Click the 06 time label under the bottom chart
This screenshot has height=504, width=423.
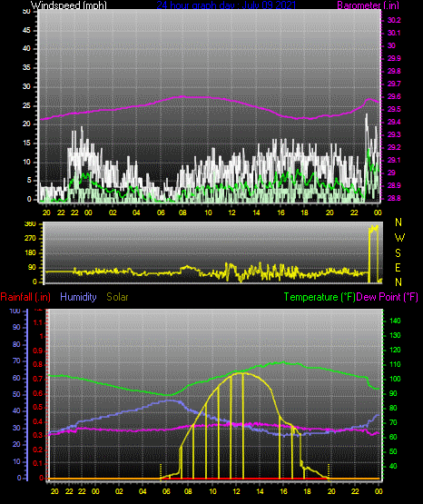coord(166,491)
